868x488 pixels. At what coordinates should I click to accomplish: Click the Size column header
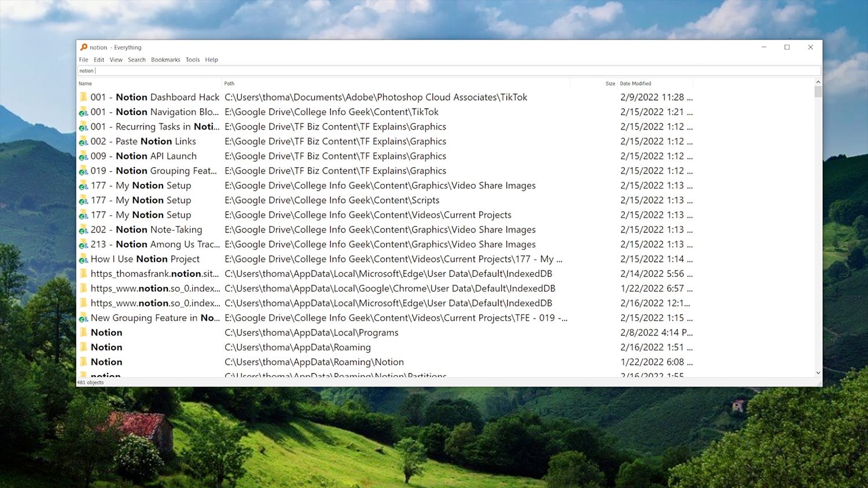pyautogui.click(x=610, y=83)
